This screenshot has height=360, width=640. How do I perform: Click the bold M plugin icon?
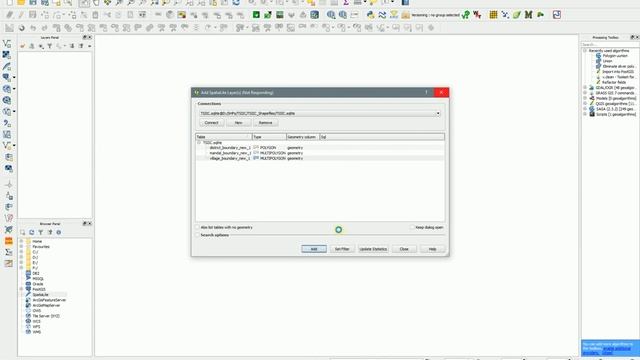pyautogui.click(x=528, y=15)
